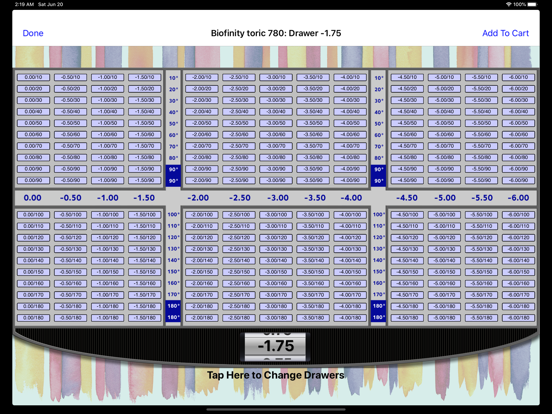The width and height of the screenshot is (552, 414).
Task: Select lens label -1.00/70
Action: (x=107, y=146)
